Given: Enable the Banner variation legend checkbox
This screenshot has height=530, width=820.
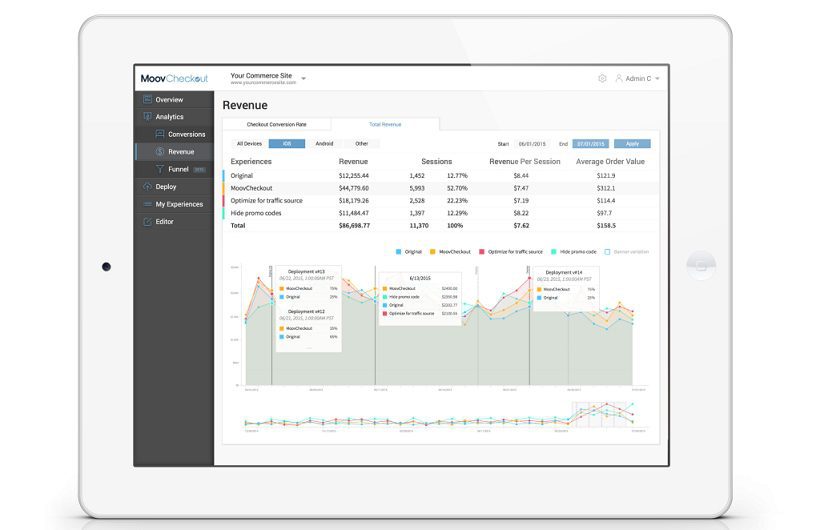Looking at the screenshot, I should [x=606, y=252].
